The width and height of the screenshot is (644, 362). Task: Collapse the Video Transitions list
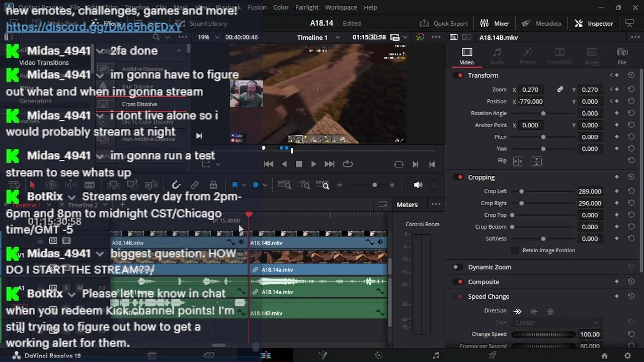click(179, 51)
